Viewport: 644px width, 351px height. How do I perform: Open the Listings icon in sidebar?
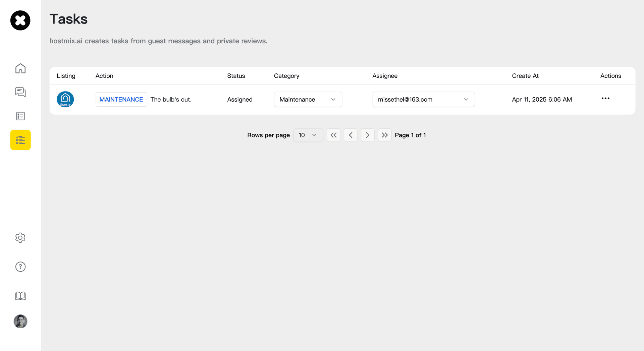click(20, 116)
